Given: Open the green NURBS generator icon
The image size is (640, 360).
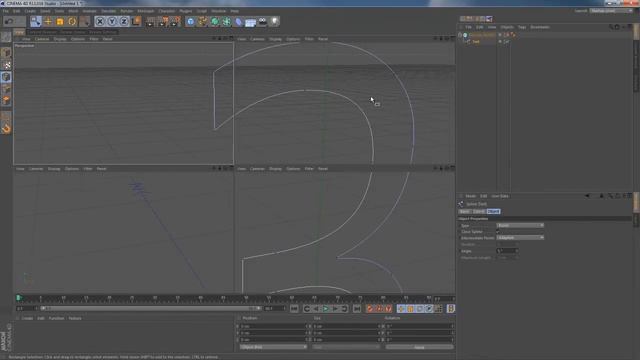Looking at the screenshot, I should coord(214,21).
